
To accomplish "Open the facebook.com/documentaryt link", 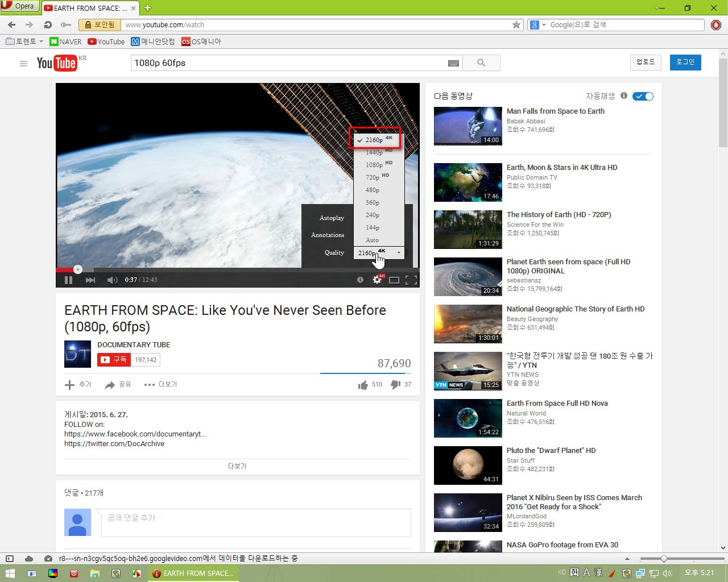I will pyautogui.click(x=135, y=434).
